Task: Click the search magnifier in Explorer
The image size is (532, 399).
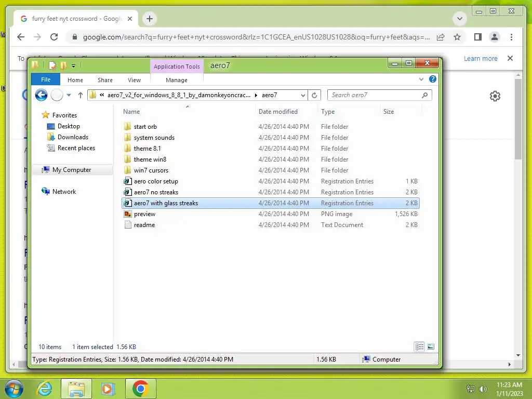Action: (425, 95)
